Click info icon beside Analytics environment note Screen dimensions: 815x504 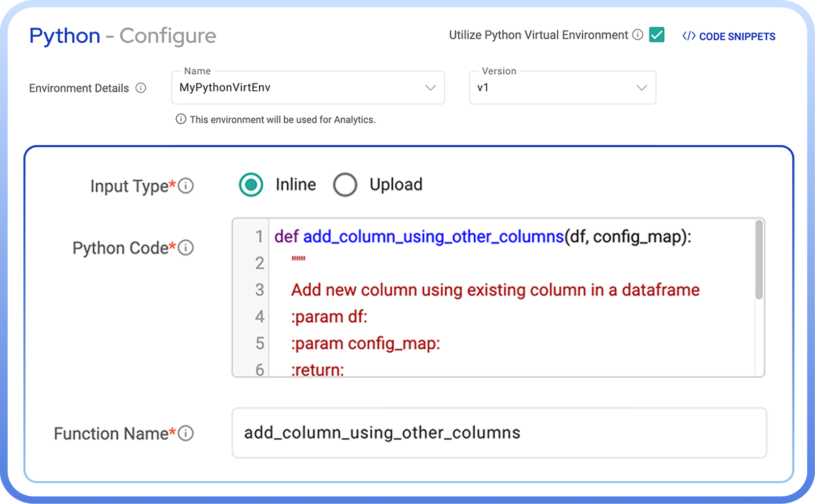[180, 119]
